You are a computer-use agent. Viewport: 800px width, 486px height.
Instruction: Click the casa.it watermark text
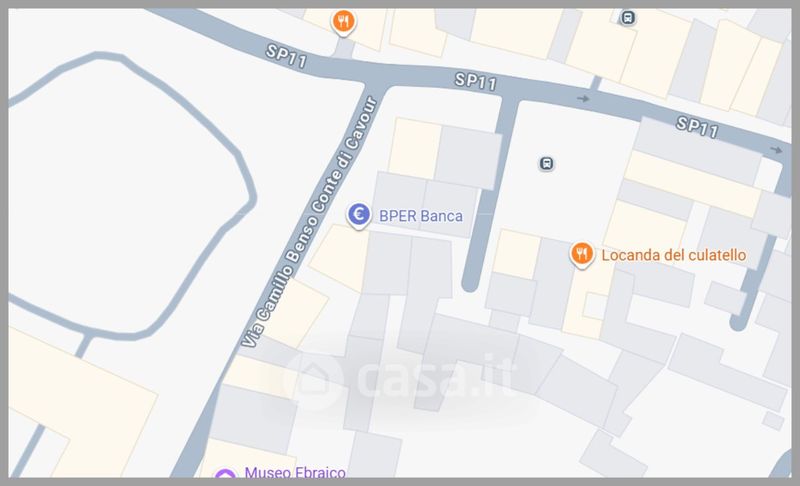click(x=434, y=379)
